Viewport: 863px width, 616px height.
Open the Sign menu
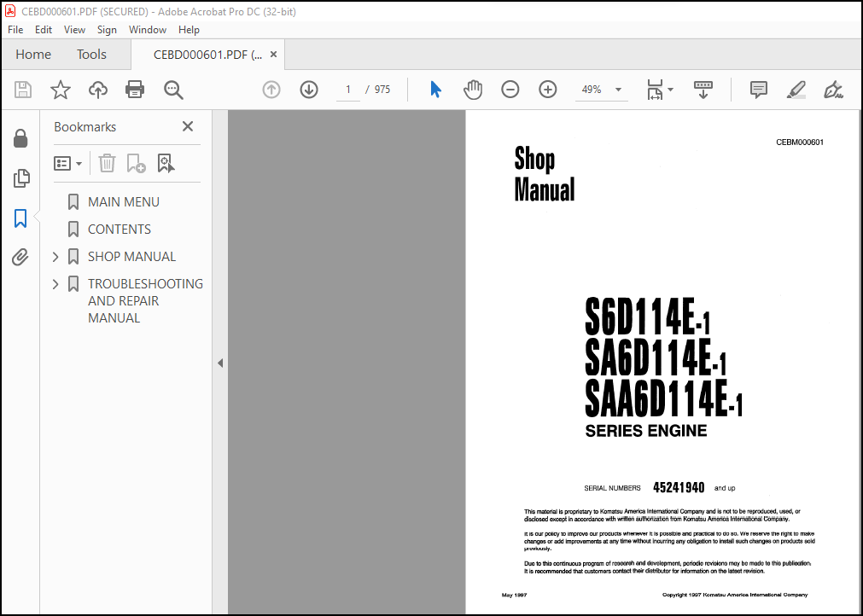point(107,30)
